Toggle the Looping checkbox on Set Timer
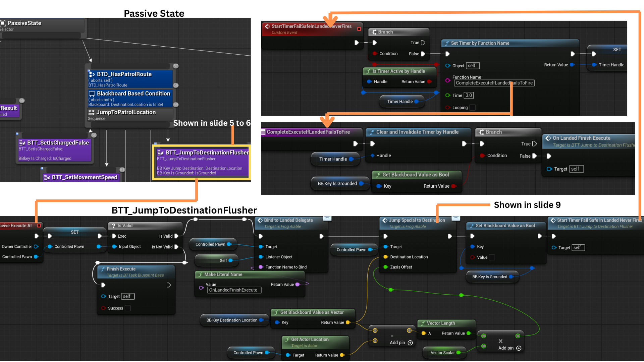 point(472,108)
